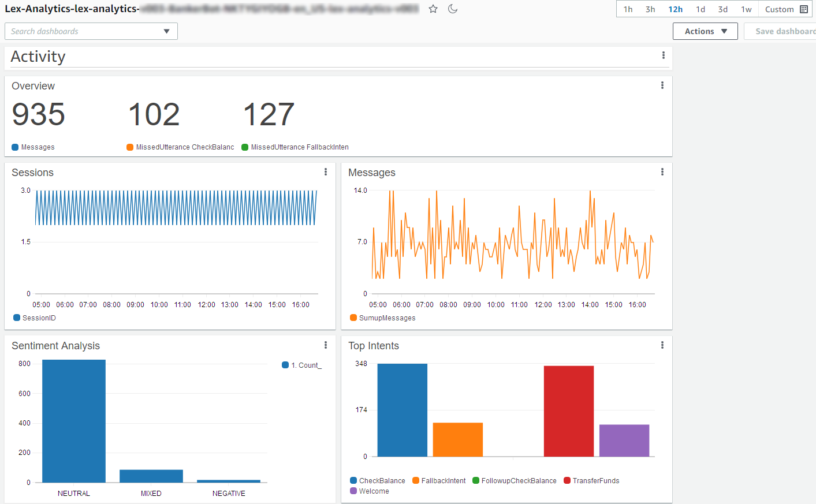Switch time range to 1h
This screenshot has height=504, width=816.
(x=628, y=9)
